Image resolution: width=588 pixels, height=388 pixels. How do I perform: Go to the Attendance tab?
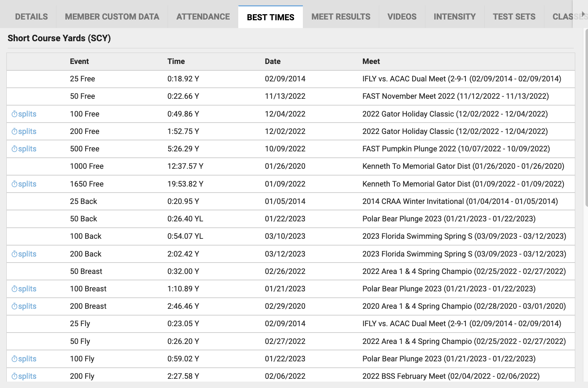click(203, 17)
